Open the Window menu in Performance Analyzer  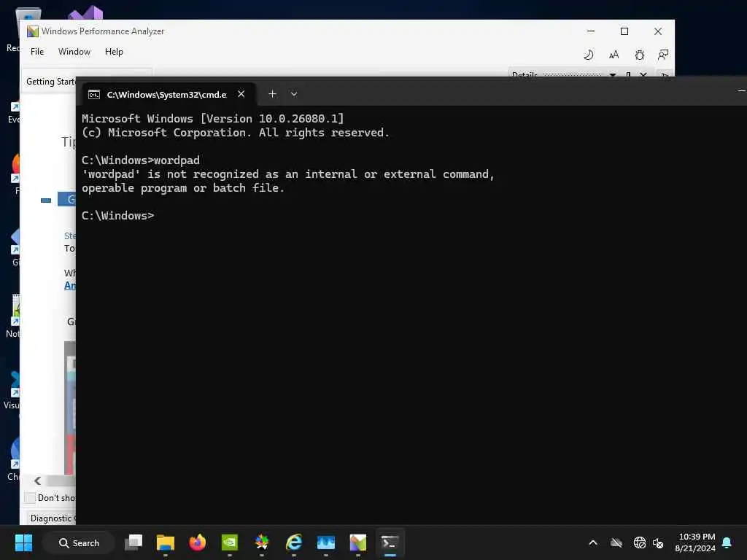point(74,52)
